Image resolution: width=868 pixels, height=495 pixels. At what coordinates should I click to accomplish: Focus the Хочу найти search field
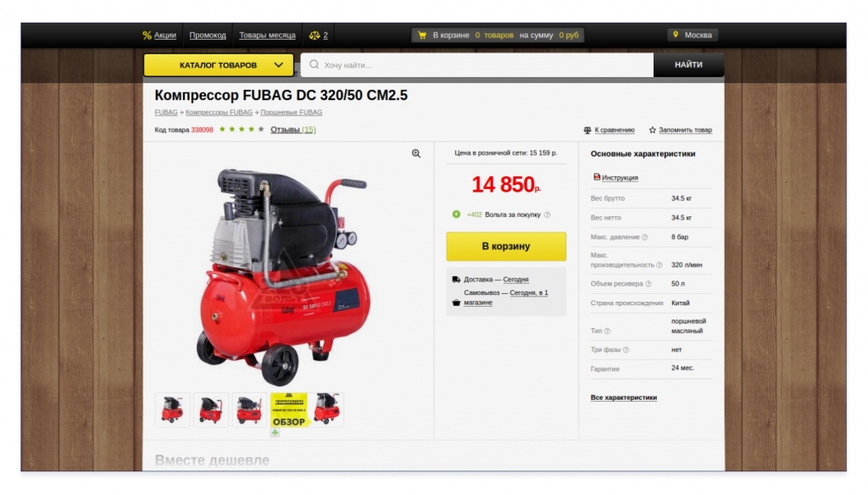(x=477, y=64)
